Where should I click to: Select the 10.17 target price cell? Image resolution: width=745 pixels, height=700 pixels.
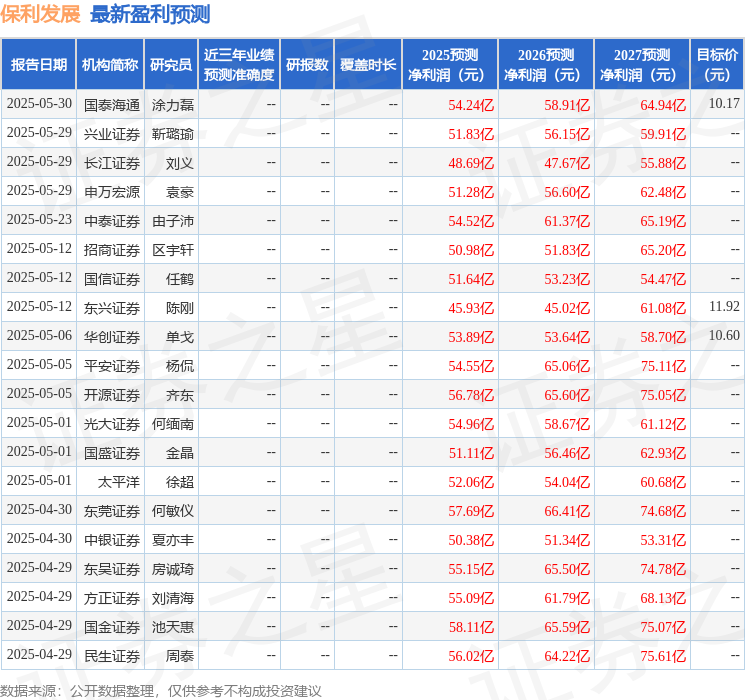pos(723,104)
